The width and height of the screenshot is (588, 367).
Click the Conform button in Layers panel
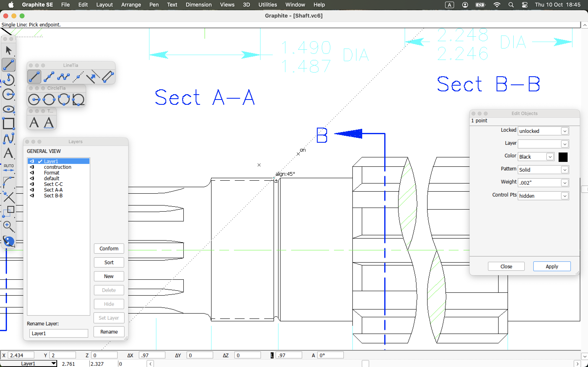point(109,249)
